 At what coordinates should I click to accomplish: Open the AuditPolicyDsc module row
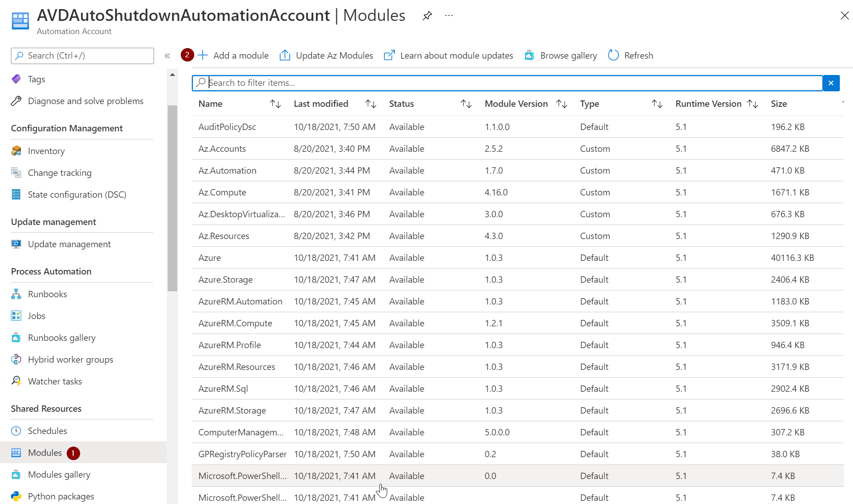518,127
